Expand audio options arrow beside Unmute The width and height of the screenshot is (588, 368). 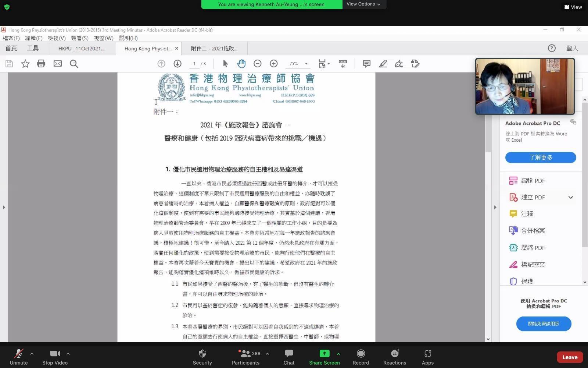[32, 354]
